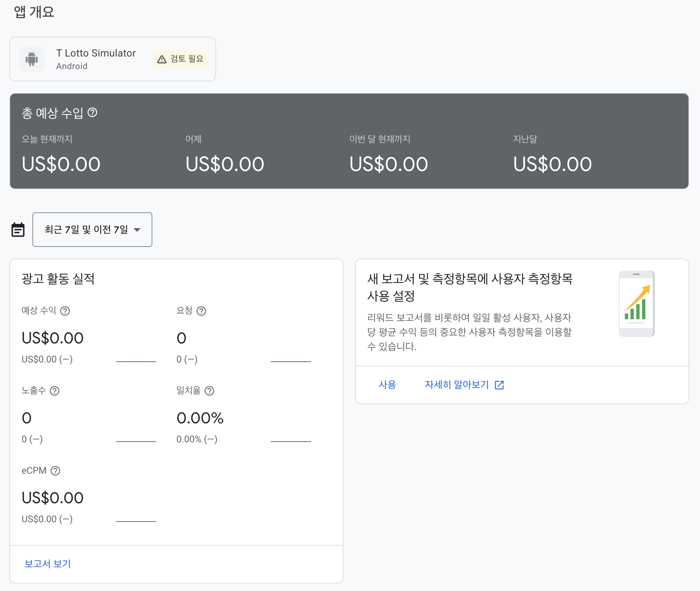Click the 지난달 US$0.00 earnings value

[x=552, y=164]
